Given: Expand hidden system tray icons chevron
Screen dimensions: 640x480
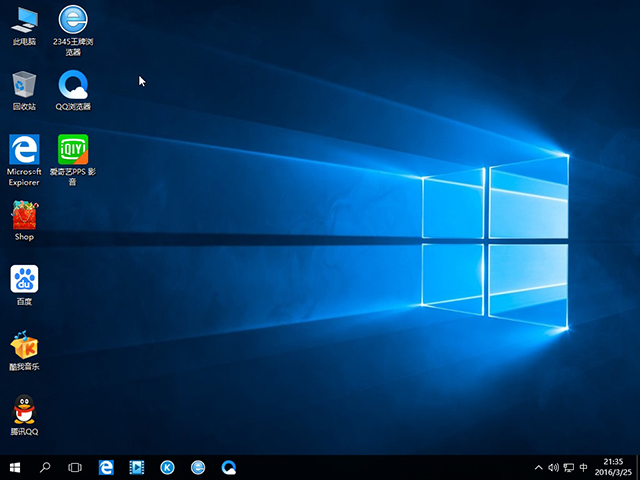Looking at the screenshot, I should (540, 467).
